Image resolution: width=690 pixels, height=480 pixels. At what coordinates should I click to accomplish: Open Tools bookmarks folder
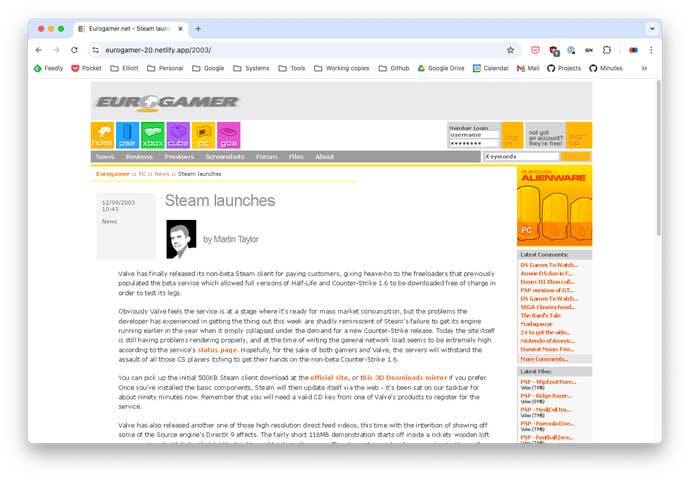[x=292, y=68]
